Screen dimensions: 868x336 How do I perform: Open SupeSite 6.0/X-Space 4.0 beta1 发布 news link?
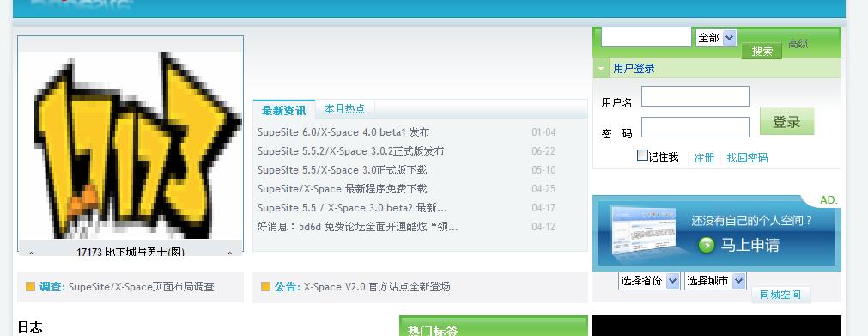pyautogui.click(x=343, y=132)
